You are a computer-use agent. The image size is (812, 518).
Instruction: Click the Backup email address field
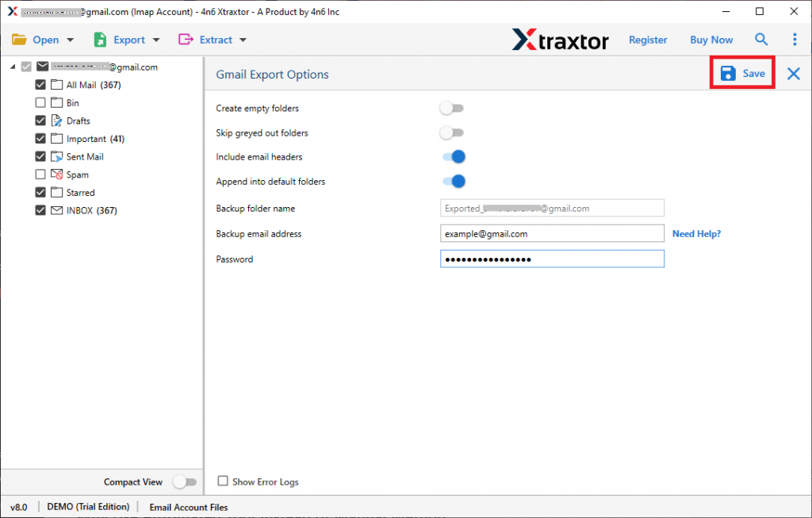[x=552, y=233]
